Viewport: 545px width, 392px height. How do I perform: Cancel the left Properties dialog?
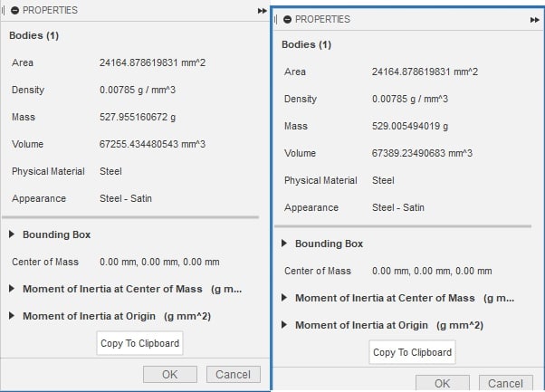(x=234, y=374)
